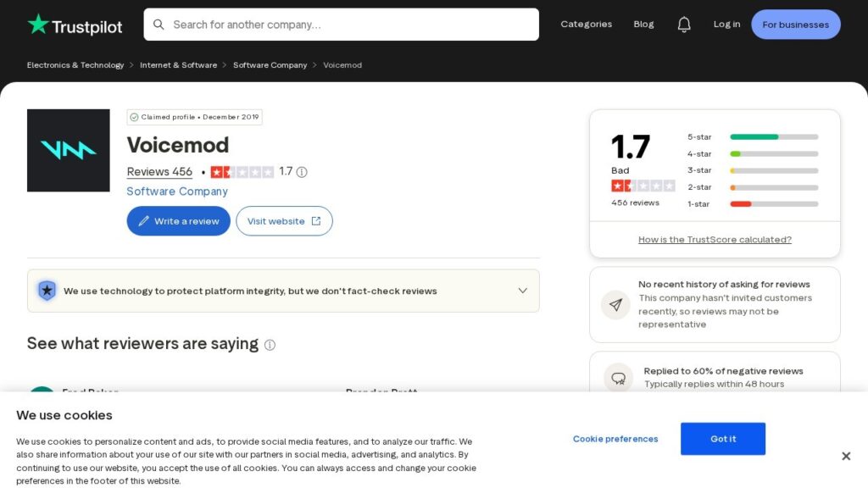Click the star rating next to Reviews 456

pos(242,172)
